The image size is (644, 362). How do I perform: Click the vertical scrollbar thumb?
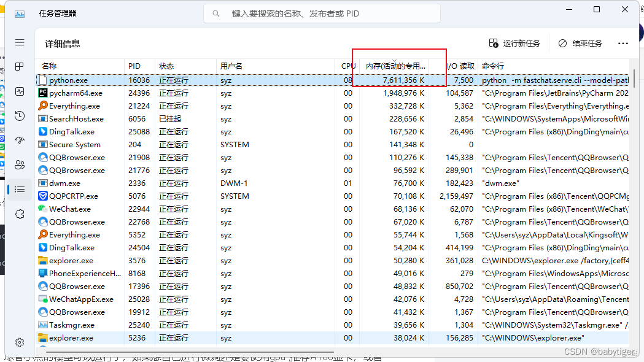coord(634,78)
